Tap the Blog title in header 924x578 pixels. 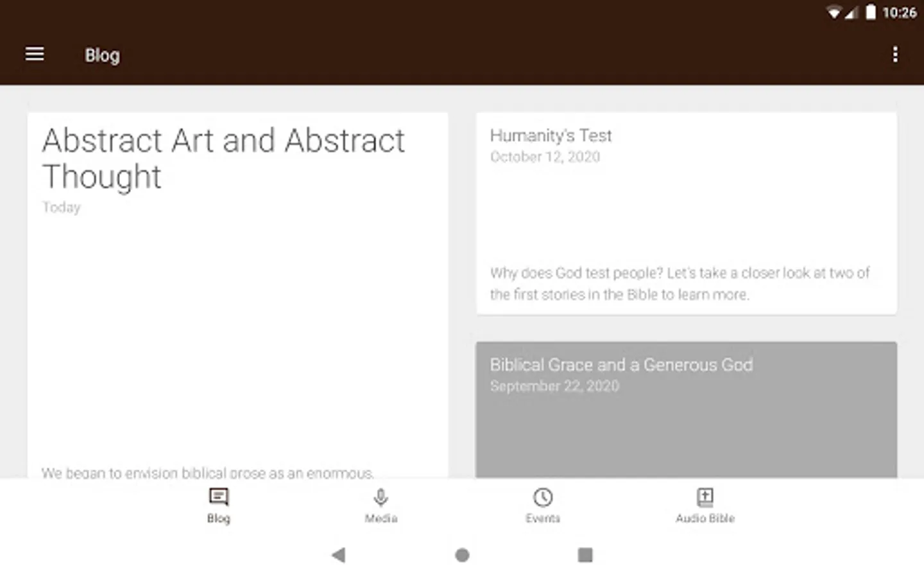click(102, 55)
